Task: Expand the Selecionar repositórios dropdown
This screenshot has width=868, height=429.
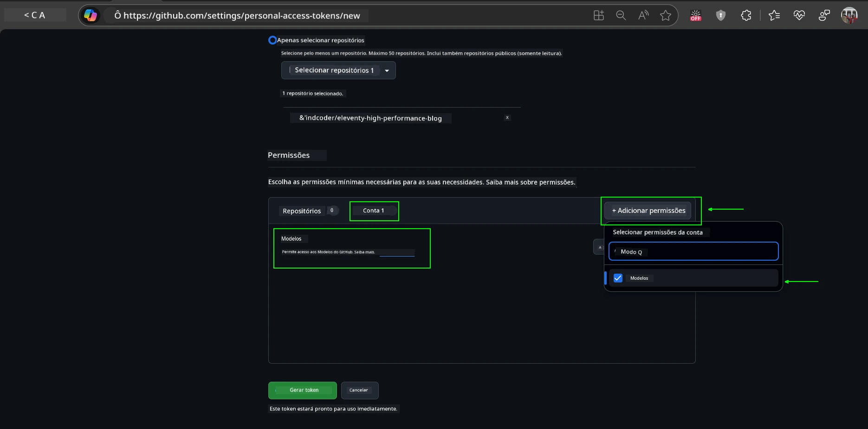Action: (387, 70)
